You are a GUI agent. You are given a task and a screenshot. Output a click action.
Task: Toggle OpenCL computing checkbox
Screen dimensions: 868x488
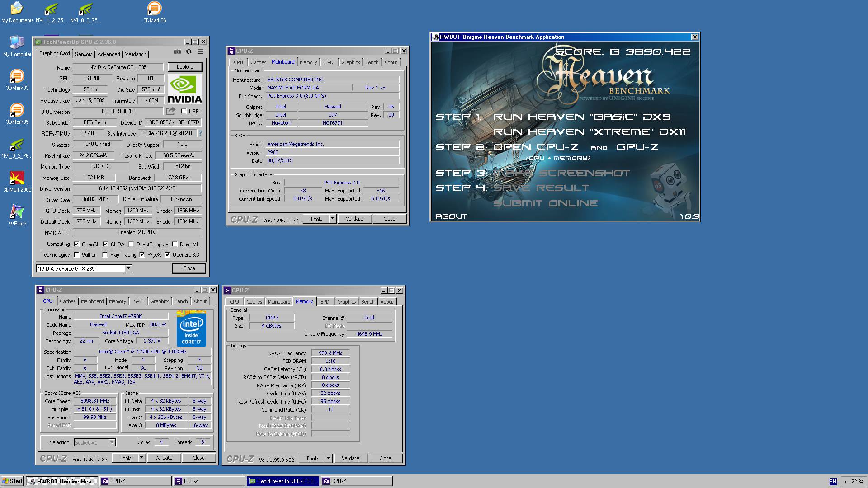76,244
